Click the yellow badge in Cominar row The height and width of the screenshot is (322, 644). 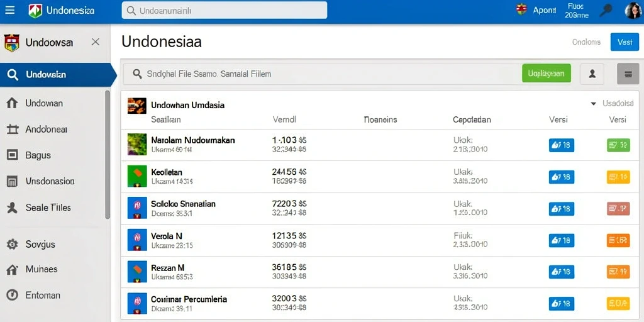(x=618, y=304)
